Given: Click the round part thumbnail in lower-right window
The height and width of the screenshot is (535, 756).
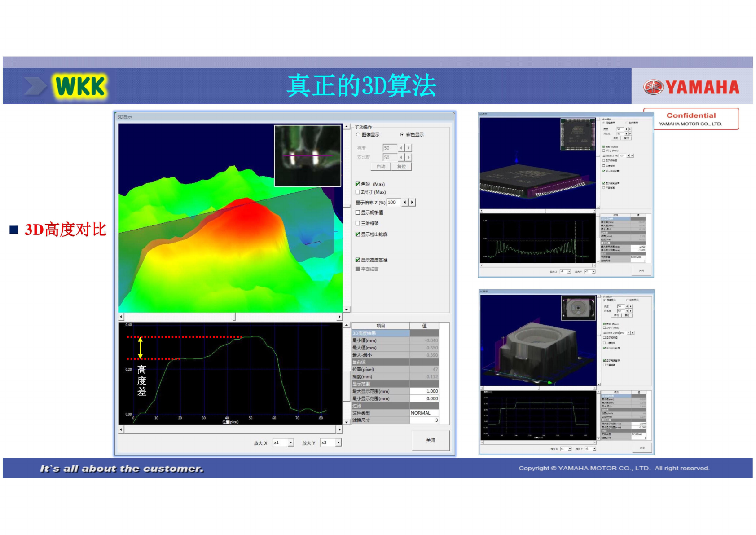Looking at the screenshot, I should (x=578, y=308).
